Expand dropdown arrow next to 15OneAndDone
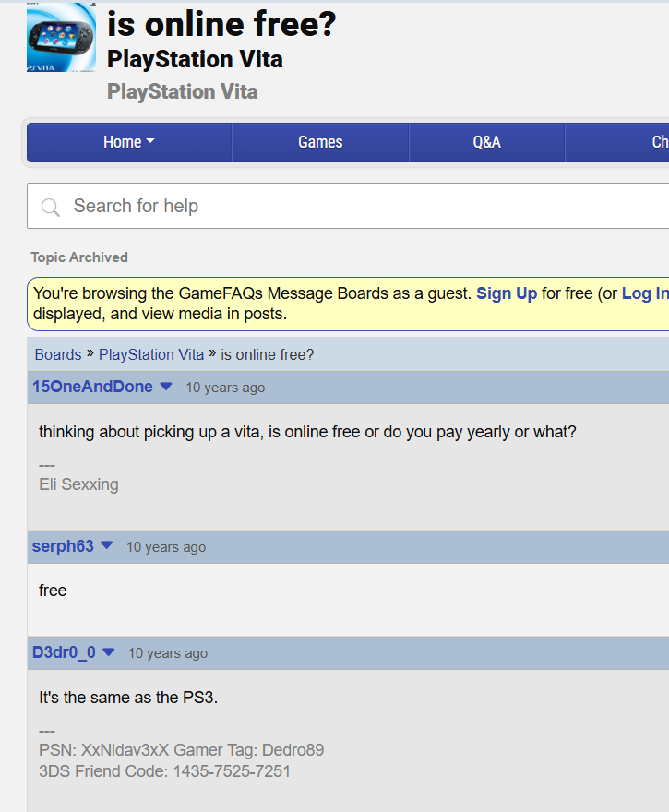Viewport: 669px width, 812px height. click(x=166, y=387)
